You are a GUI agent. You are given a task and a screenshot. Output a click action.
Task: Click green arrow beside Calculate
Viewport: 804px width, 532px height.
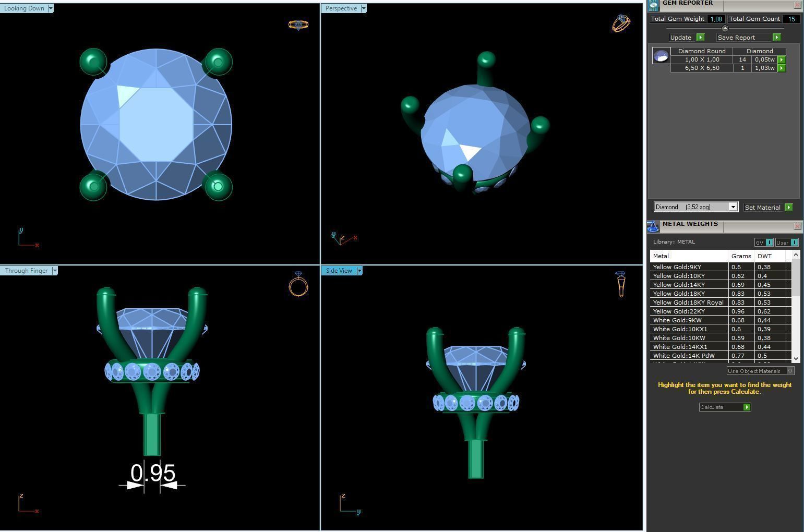click(747, 407)
